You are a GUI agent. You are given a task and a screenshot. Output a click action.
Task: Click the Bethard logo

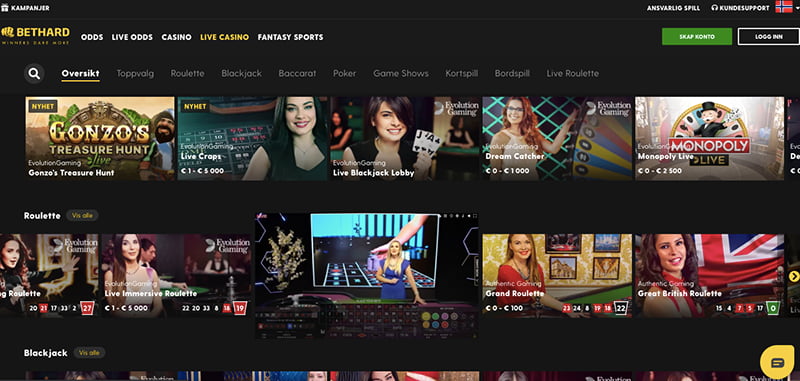click(x=35, y=35)
